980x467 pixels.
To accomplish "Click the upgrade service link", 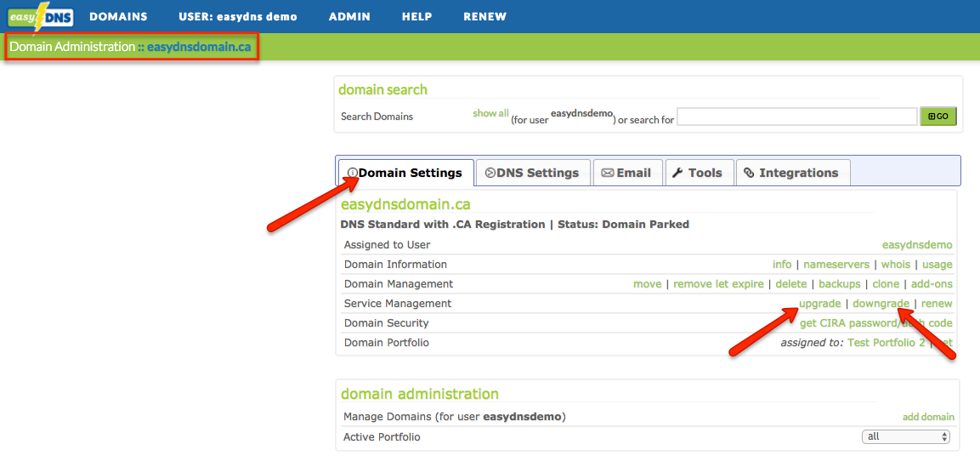I will 820,304.
